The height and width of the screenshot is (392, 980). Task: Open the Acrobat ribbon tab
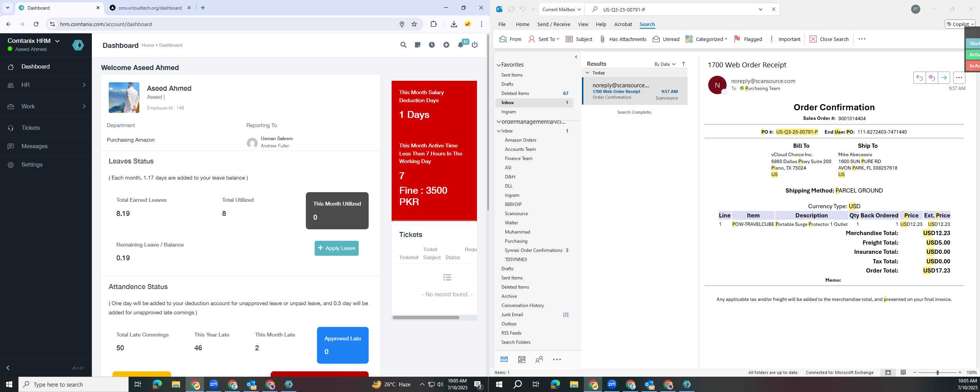[x=623, y=24]
